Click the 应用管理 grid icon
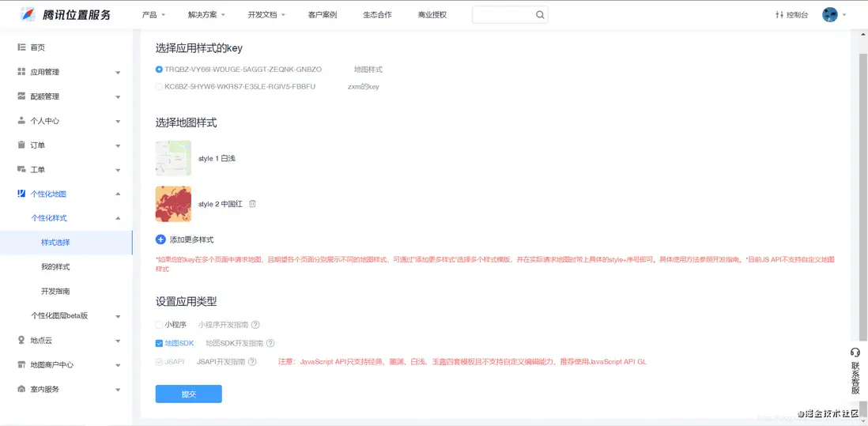The image size is (868, 426). [x=21, y=72]
